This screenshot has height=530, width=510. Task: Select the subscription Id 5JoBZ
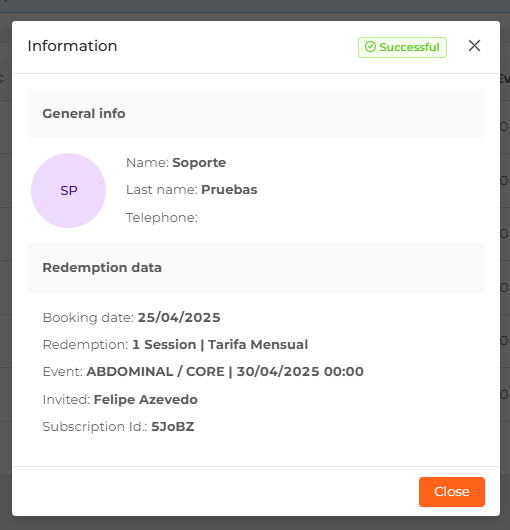click(x=173, y=427)
